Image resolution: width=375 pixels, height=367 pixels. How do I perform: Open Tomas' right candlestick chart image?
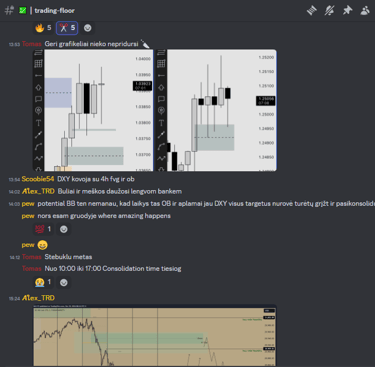(216, 110)
